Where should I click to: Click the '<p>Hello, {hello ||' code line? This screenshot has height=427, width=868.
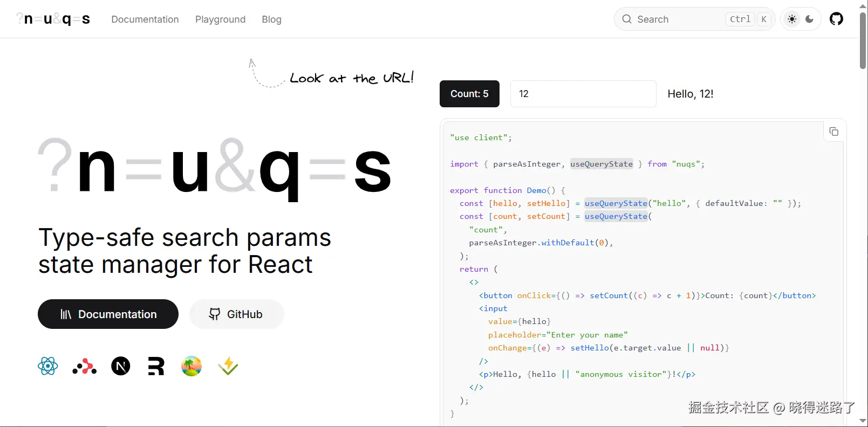click(587, 374)
